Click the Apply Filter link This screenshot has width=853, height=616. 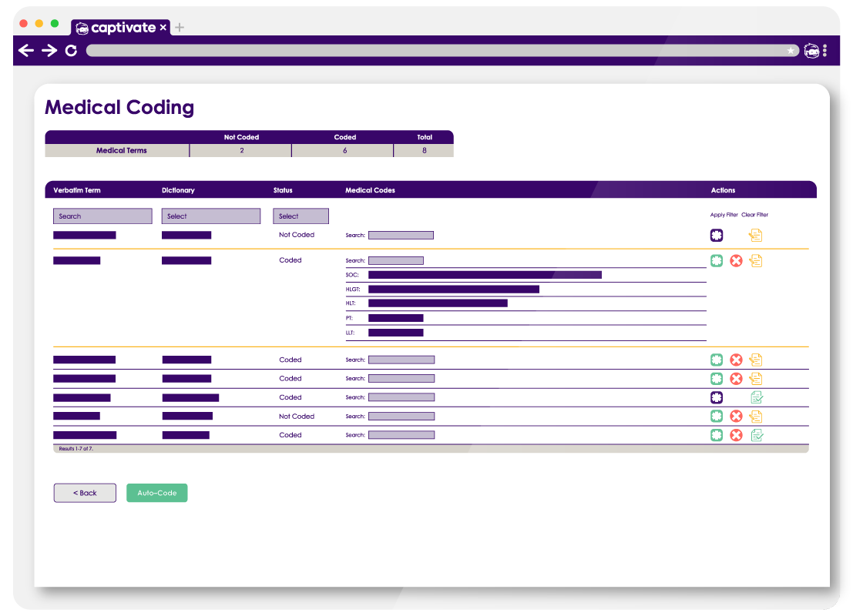tap(724, 215)
